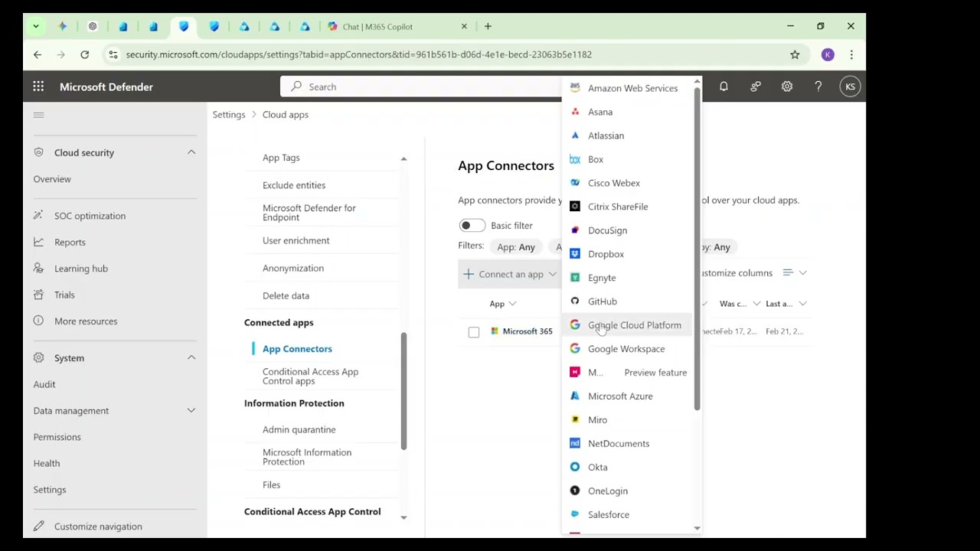Open the Chrome profile K avatar
The height and width of the screenshot is (551, 980).
pyautogui.click(x=828, y=54)
